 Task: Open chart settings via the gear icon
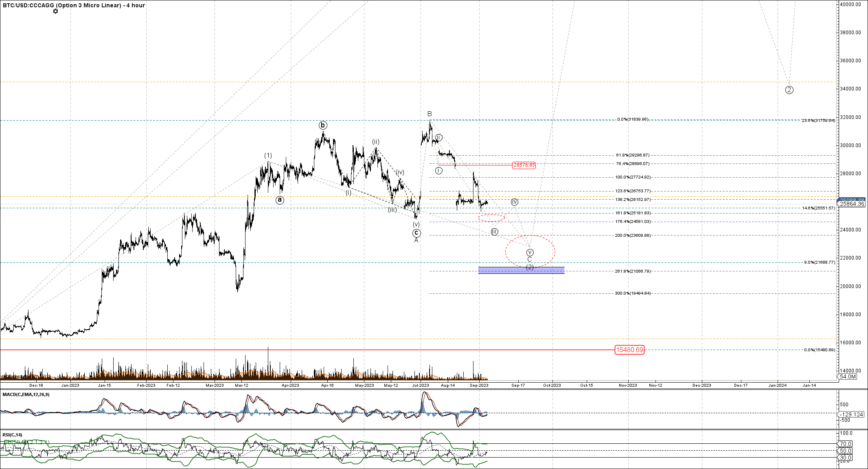[56, 11]
